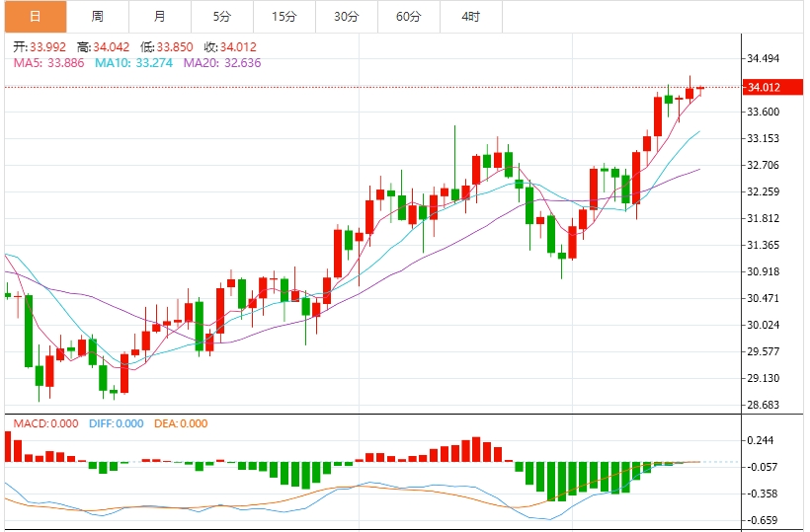Viewport: 810px width, 532px height.
Task: Open the 30分 interval tab
Action: pyautogui.click(x=347, y=17)
